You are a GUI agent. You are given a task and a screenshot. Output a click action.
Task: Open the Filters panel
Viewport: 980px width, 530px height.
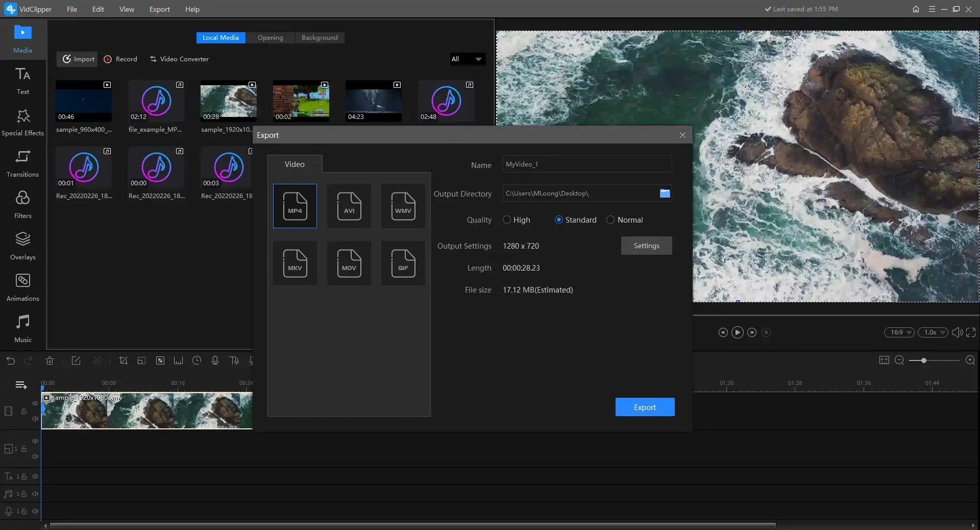pos(22,204)
